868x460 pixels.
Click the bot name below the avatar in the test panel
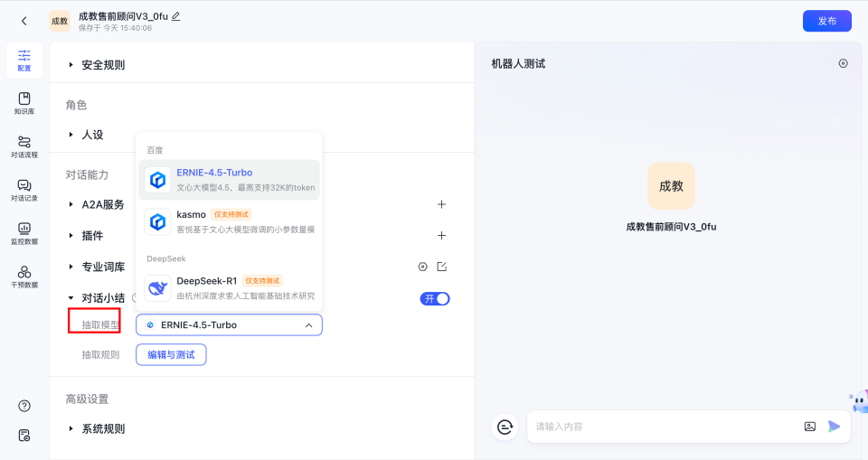(x=671, y=227)
